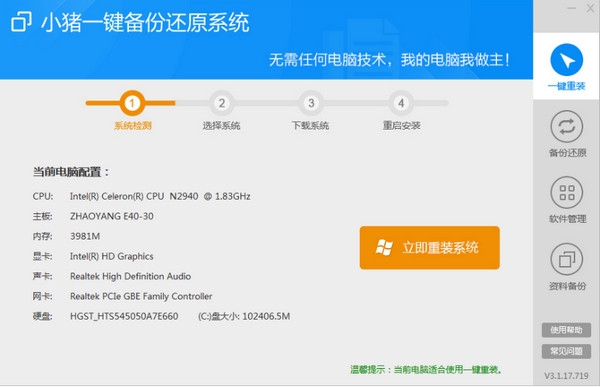Select step 3 下载系统 circle
This screenshot has height=387, width=600.
tap(311, 103)
